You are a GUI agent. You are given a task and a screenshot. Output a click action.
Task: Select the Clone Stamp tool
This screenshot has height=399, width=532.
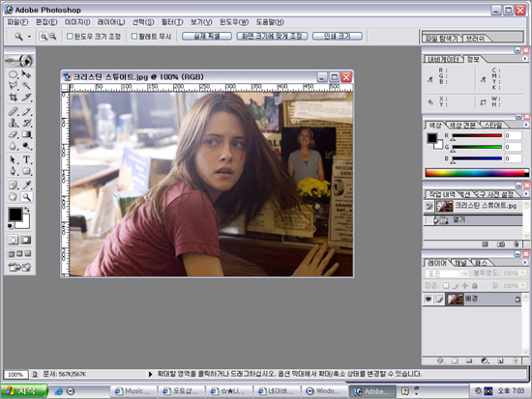[13, 123]
